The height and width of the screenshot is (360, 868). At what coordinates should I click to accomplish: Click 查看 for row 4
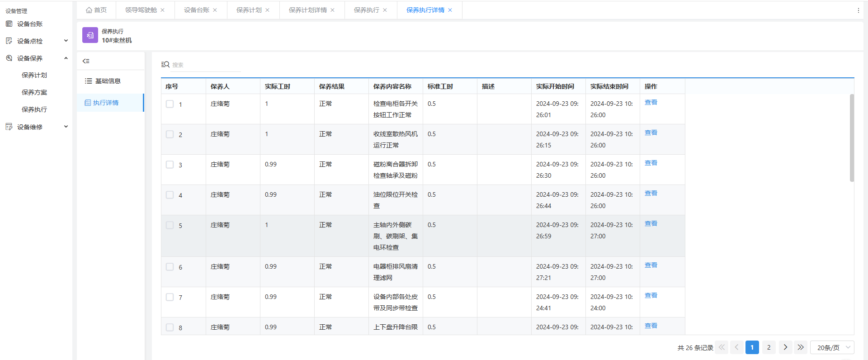[651, 193]
